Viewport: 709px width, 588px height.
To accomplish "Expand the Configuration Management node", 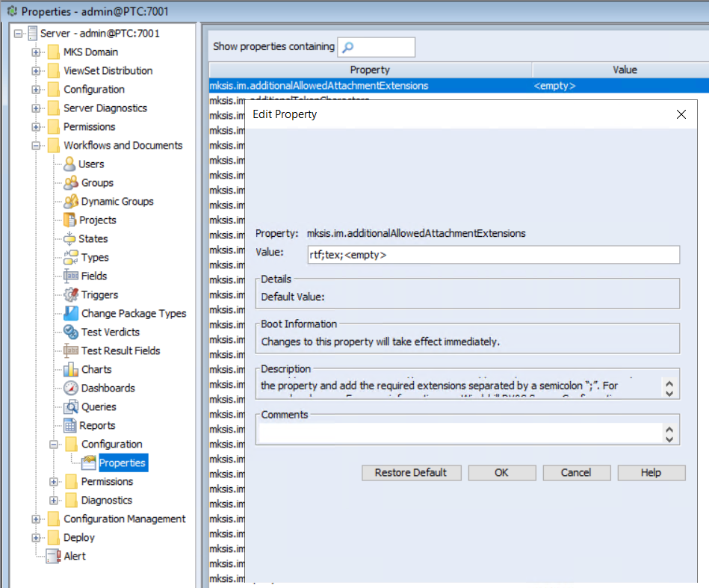I will [36, 519].
